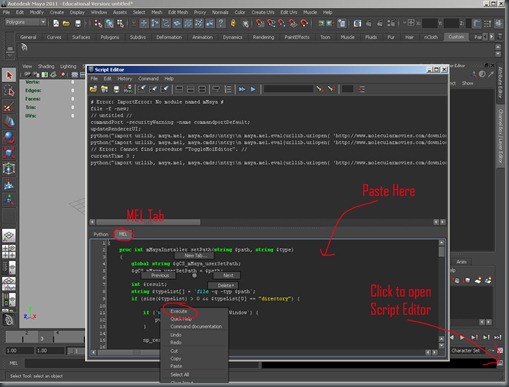
Task: Select the arrow Select Tool in toolbox
Action: [9, 76]
